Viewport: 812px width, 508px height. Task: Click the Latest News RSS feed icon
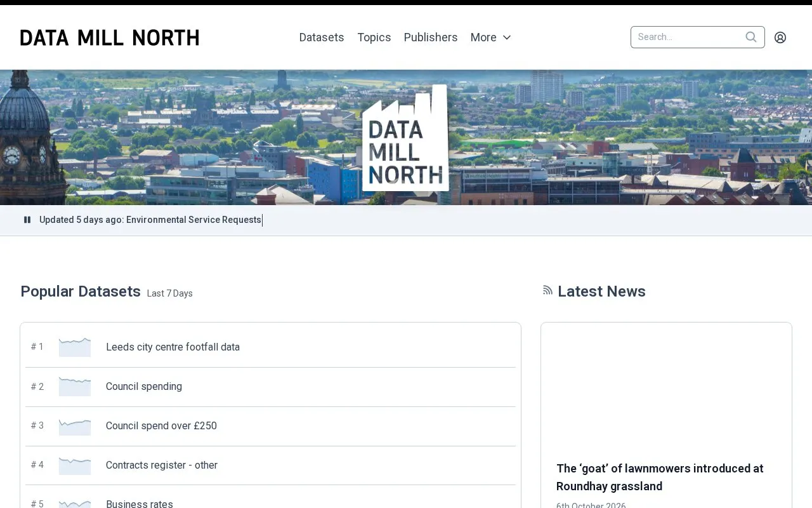tap(547, 290)
